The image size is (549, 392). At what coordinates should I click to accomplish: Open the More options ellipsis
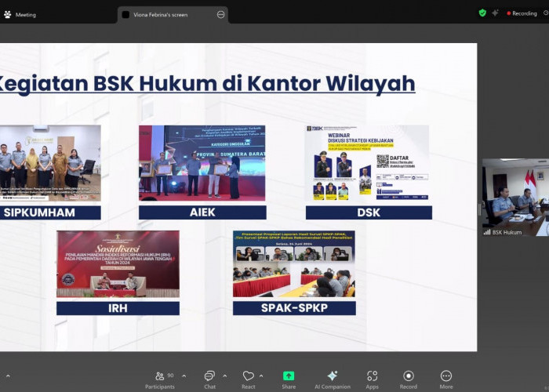click(x=446, y=380)
